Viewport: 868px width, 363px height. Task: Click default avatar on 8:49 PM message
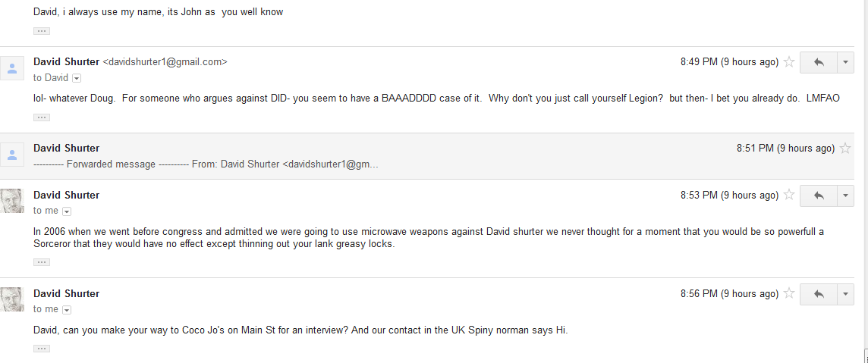[x=12, y=68]
